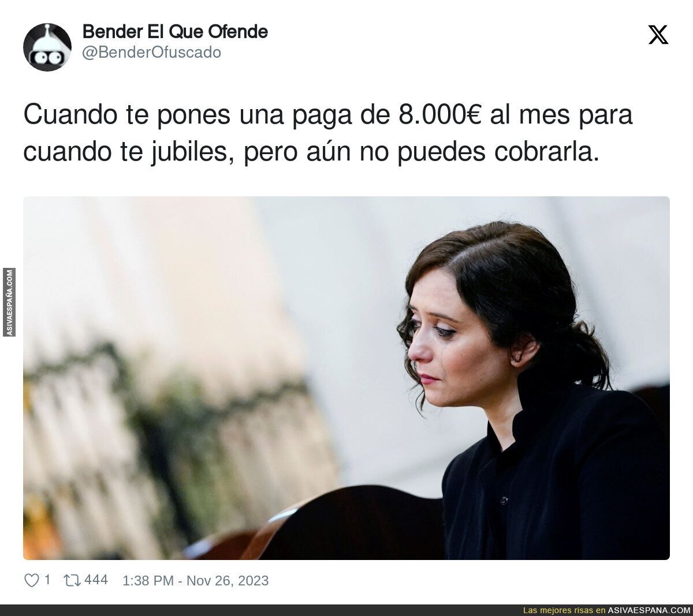Viewport: 693px width, 616px height.
Task: Click the X logo in the tweet header
Action: coord(658,36)
